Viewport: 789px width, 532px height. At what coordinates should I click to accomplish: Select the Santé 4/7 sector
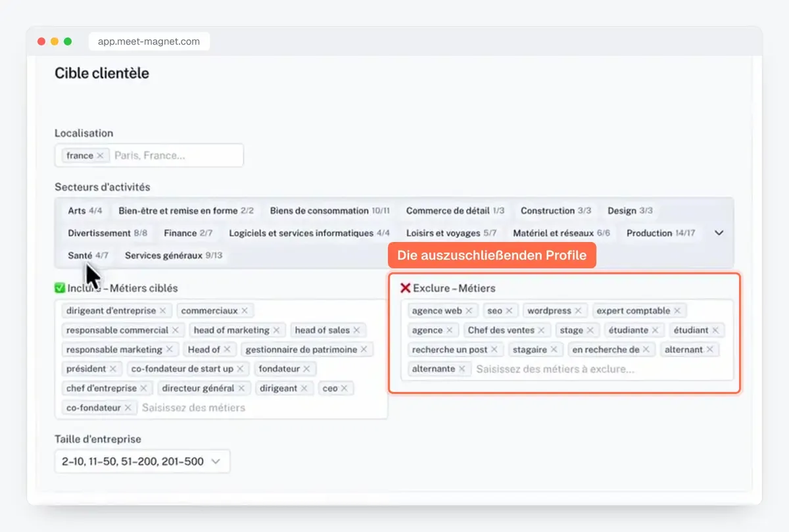point(88,256)
